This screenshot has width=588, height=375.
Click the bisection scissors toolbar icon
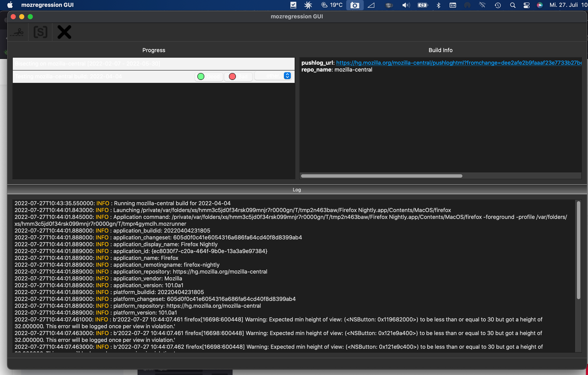click(x=17, y=32)
